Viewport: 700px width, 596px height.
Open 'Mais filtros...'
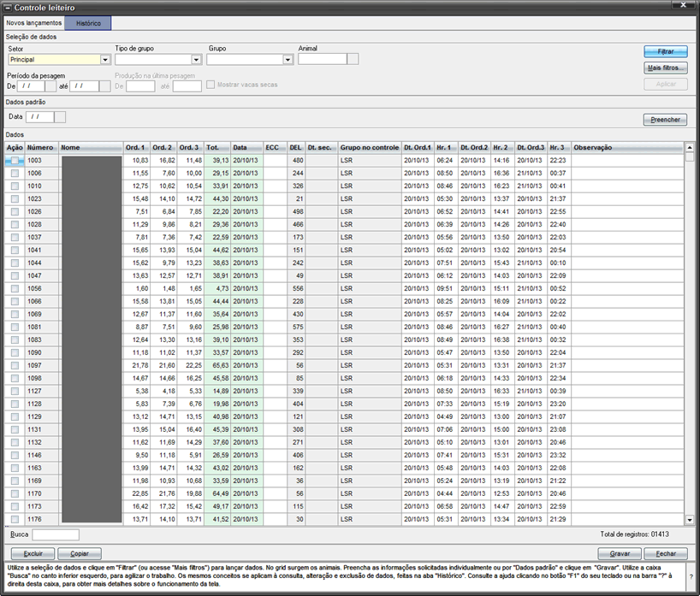coord(666,68)
